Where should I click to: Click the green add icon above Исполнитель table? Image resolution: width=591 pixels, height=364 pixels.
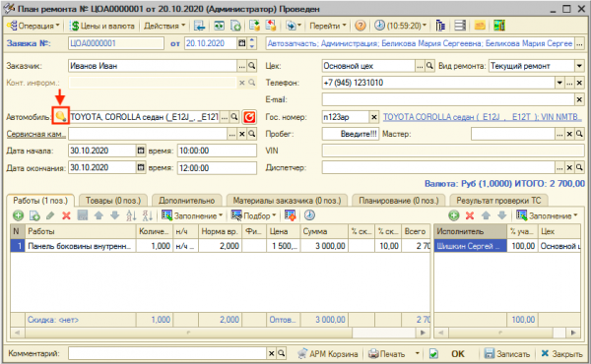pos(454,215)
